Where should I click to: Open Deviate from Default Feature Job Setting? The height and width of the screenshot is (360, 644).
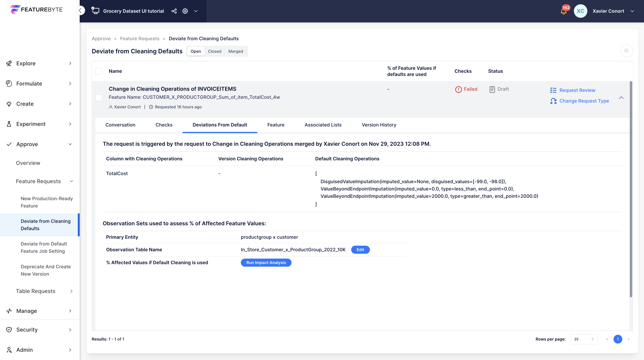(x=44, y=247)
